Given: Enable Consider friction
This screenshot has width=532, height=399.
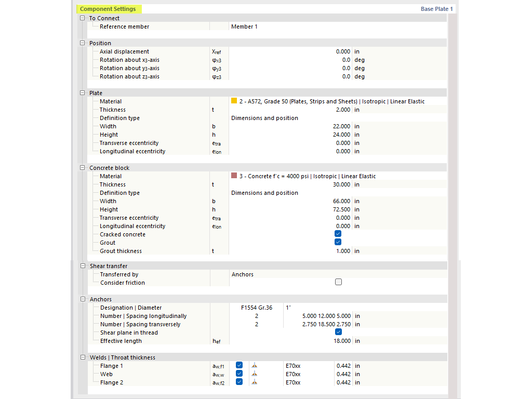Looking at the screenshot, I should point(338,282).
